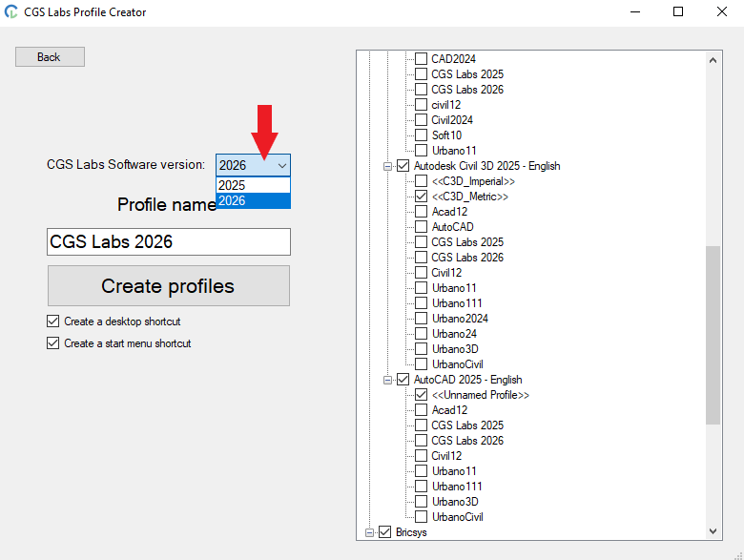Uncheck AutoCAD 2025 - English checkbox
The width and height of the screenshot is (744, 560).
[x=403, y=379]
